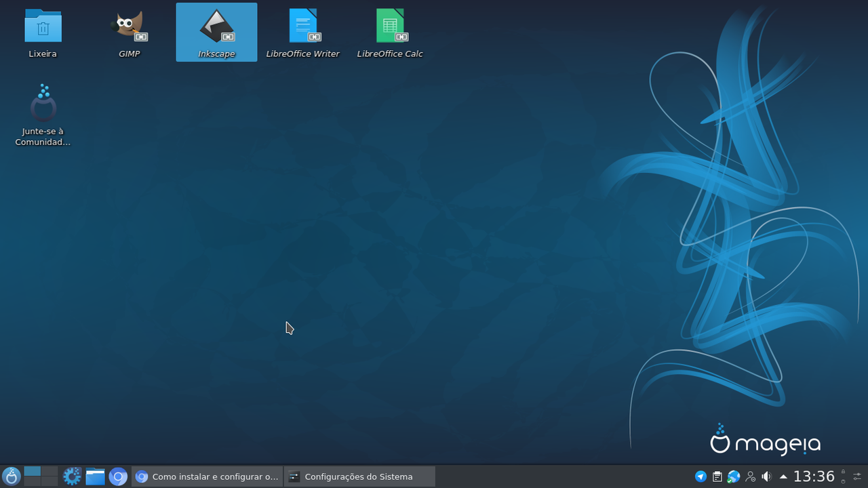This screenshot has height=488, width=868.
Task: Open leave session power icon
Action: (x=843, y=481)
